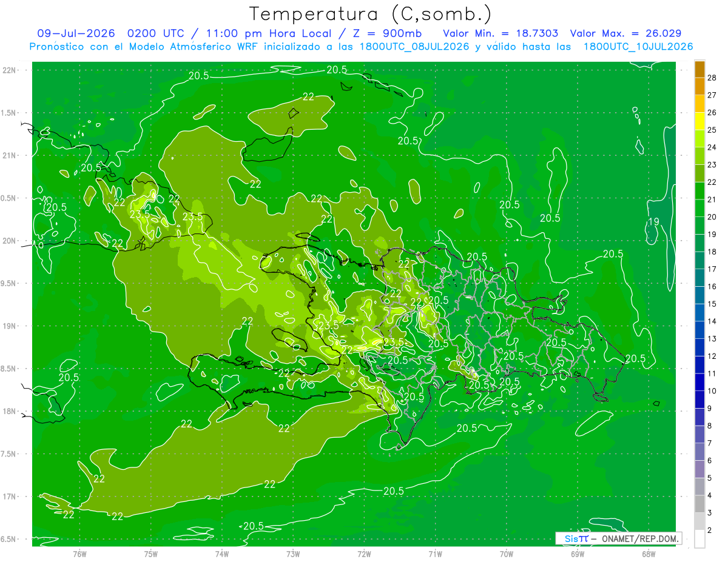Screen dimensions: 728x562
Task: Click the blue swatch between colorbar 13 and 14
Action: pos(699,330)
